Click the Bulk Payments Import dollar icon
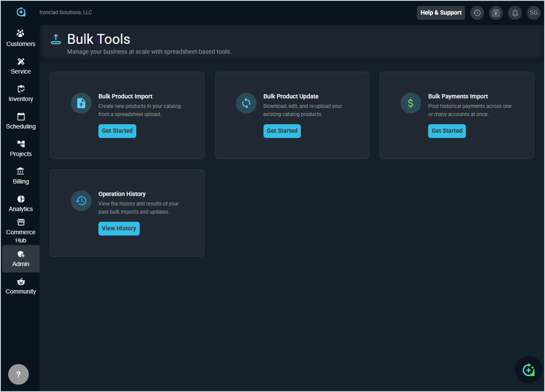The height and width of the screenshot is (392, 545). 410,103
